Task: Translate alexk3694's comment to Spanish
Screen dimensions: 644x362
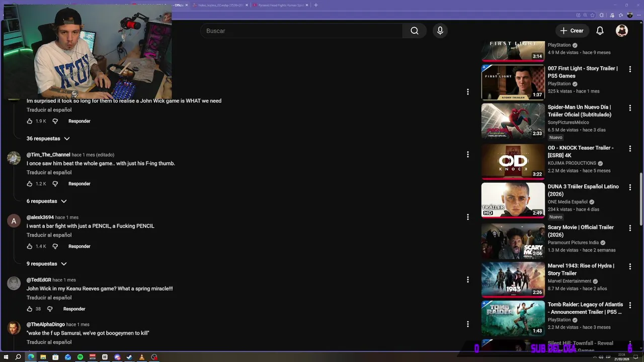Action: [x=49, y=235]
